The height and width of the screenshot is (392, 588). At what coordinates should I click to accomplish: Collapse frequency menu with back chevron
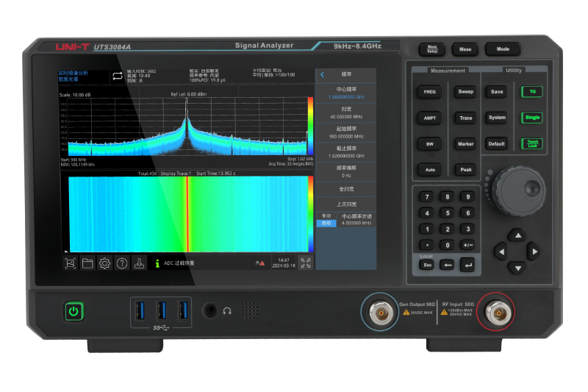pos(322,74)
